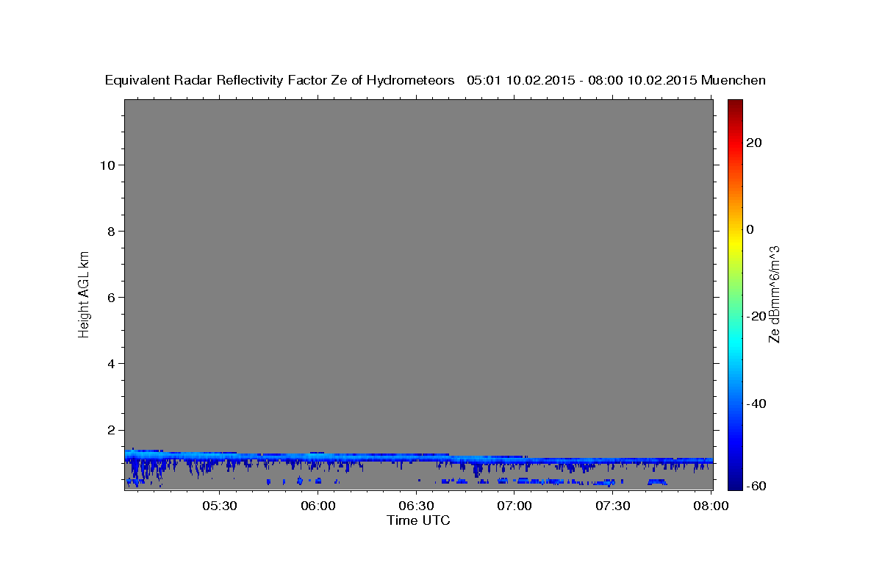
Task: Click the height tick label 6
Action: [x=110, y=297]
